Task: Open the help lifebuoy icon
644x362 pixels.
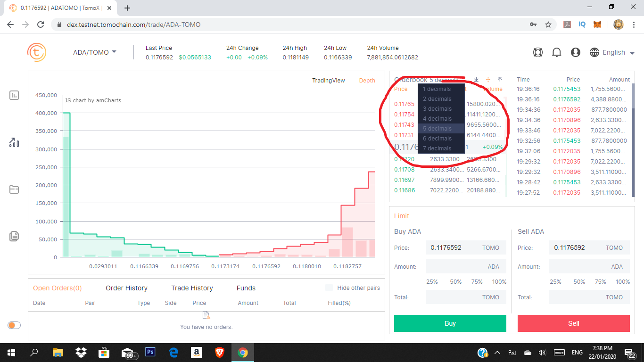Action: pyautogui.click(x=538, y=52)
